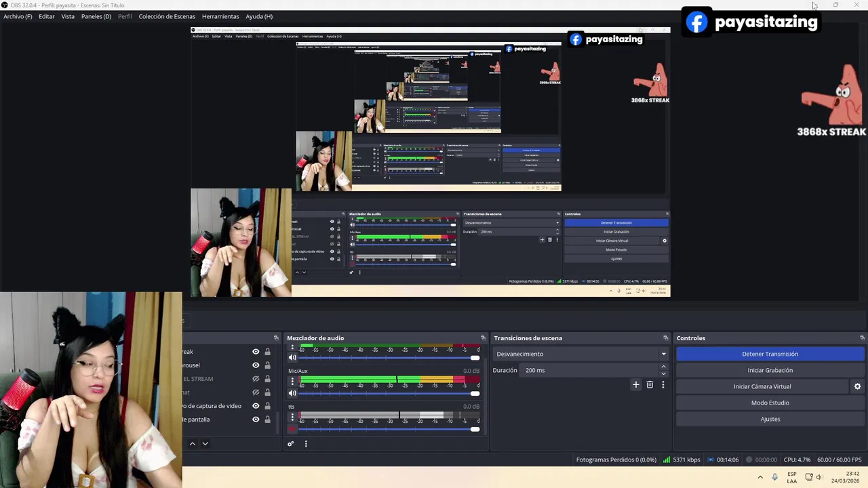Add a new scene transition
The height and width of the screenshot is (488, 868).
[x=636, y=385]
